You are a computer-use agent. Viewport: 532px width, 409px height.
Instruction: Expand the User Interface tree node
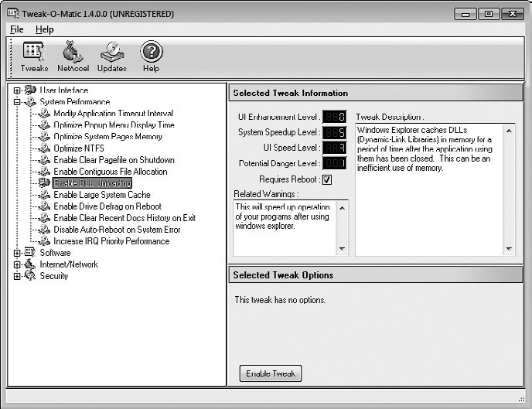coord(17,90)
